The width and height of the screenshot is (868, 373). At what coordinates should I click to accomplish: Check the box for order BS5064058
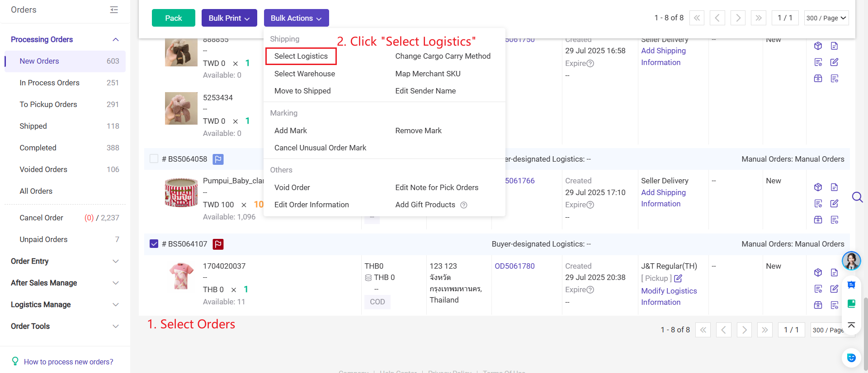pyautogui.click(x=154, y=159)
